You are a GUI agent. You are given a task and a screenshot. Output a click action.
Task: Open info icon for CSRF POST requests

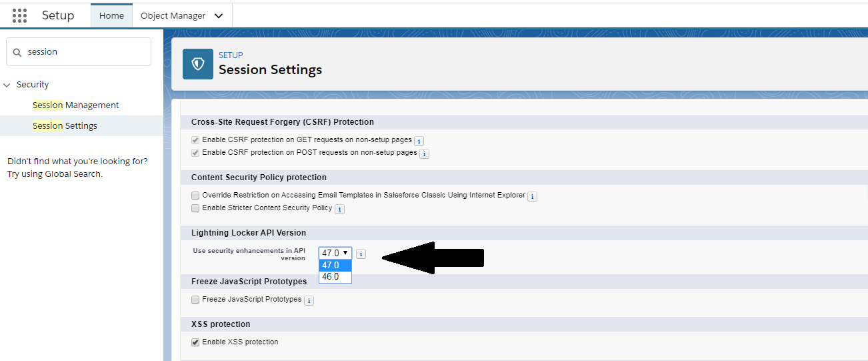click(424, 153)
